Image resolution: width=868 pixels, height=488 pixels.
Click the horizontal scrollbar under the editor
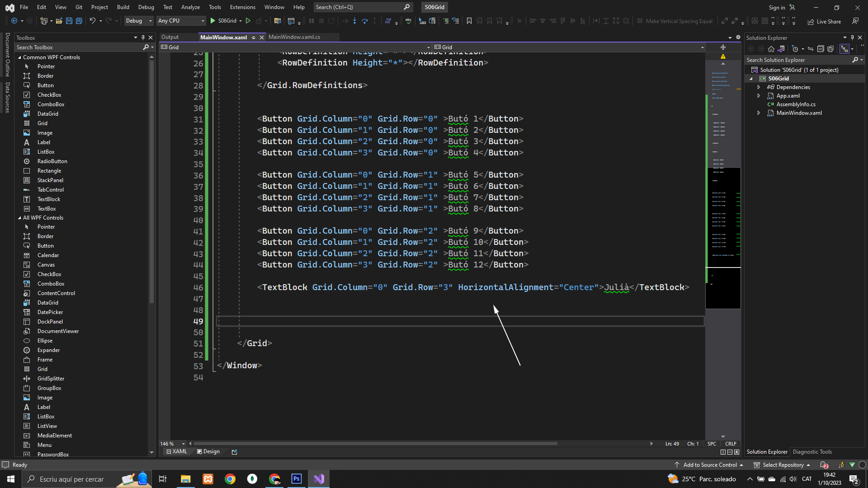(x=375, y=444)
